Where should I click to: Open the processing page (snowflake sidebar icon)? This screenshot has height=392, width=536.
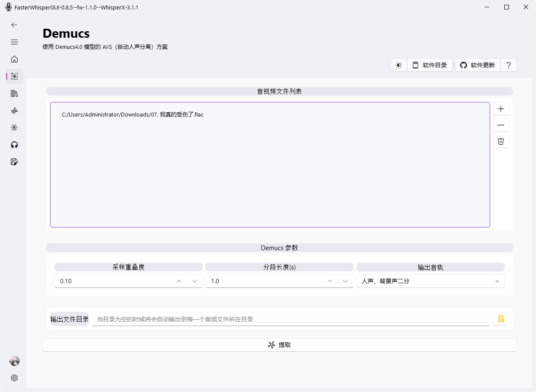[14, 127]
